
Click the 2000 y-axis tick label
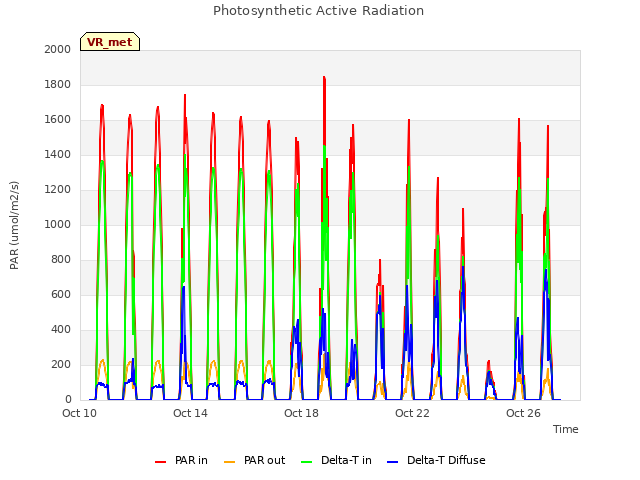(x=58, y=49)
